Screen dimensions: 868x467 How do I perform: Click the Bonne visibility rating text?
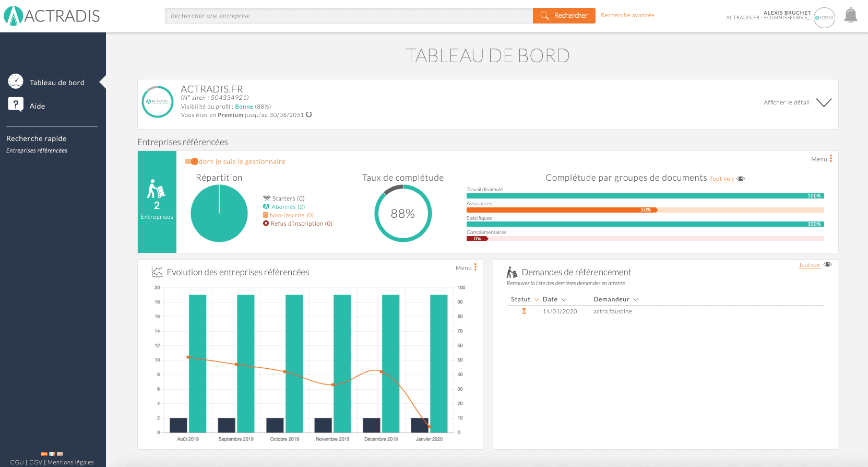pyautogui.click(x=244, y=107)
